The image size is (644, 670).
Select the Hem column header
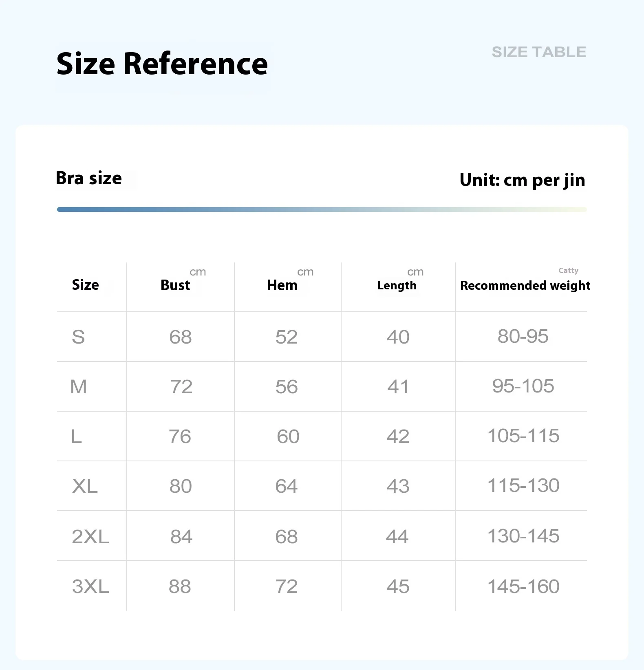282,285
